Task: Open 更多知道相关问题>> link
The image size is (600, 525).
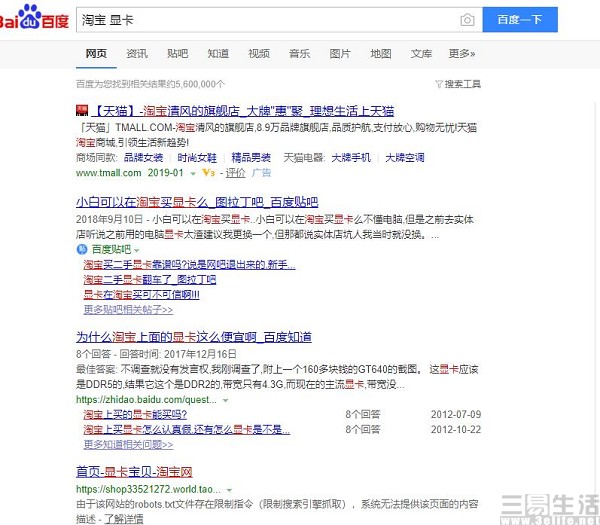Action: (128, 445)
